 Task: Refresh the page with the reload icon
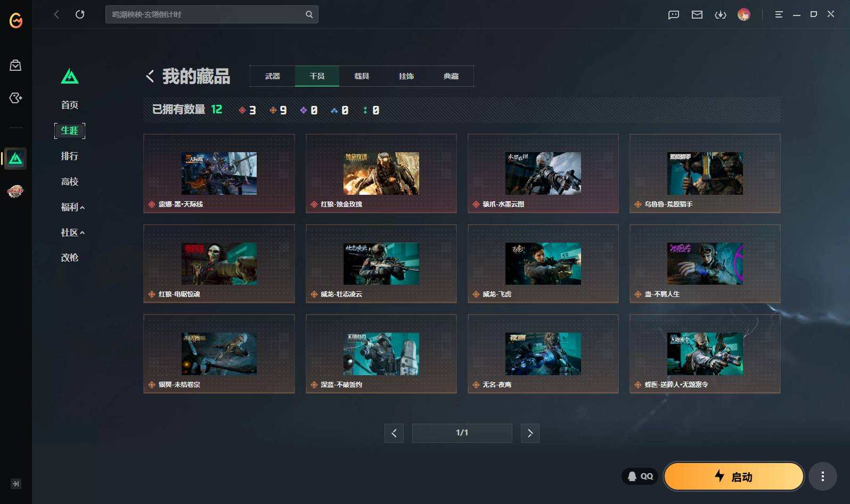click(x=80, y=14)
